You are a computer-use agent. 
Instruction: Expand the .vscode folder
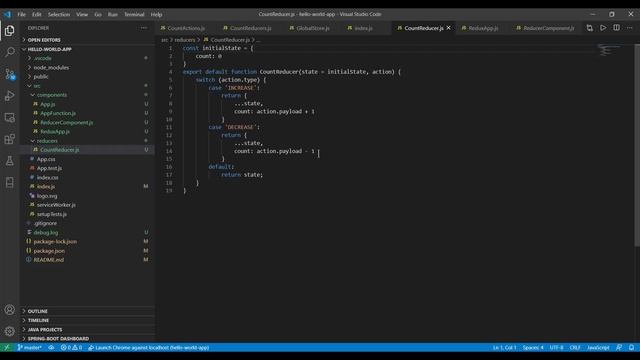[42, 58]
